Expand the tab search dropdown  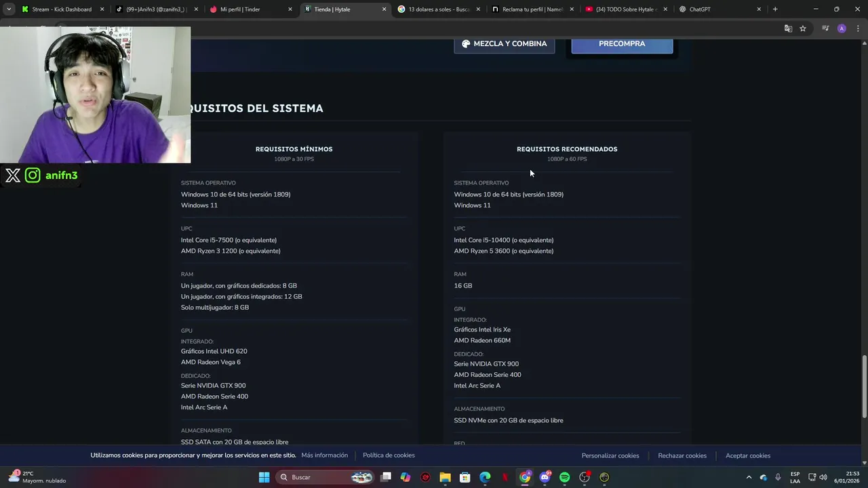point(8,9)
